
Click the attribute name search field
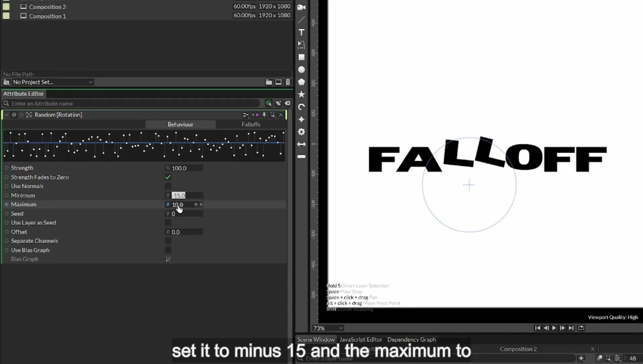(x=134, y=103)
